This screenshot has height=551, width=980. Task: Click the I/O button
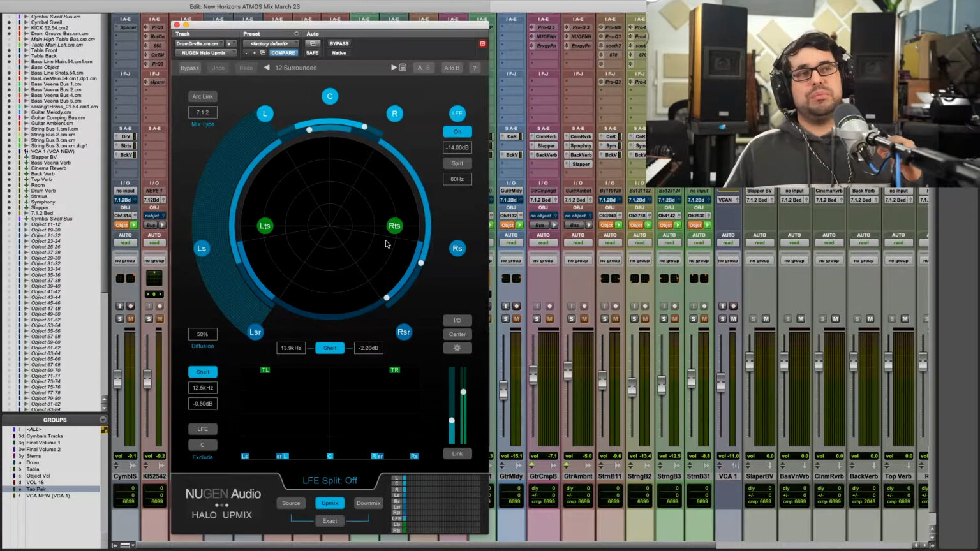tap(457, 320)
